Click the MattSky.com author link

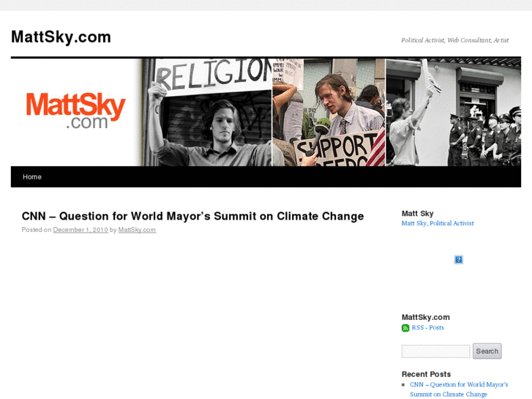[137, 230]
